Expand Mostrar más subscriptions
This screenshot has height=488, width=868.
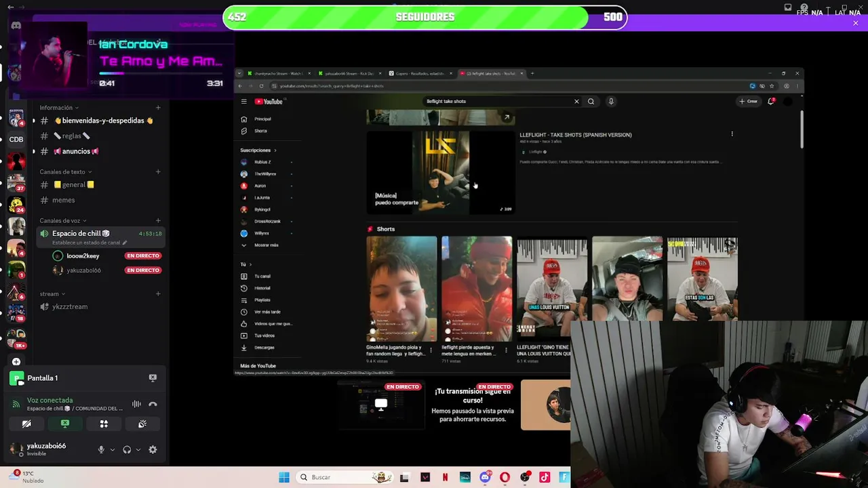[266, 245]
